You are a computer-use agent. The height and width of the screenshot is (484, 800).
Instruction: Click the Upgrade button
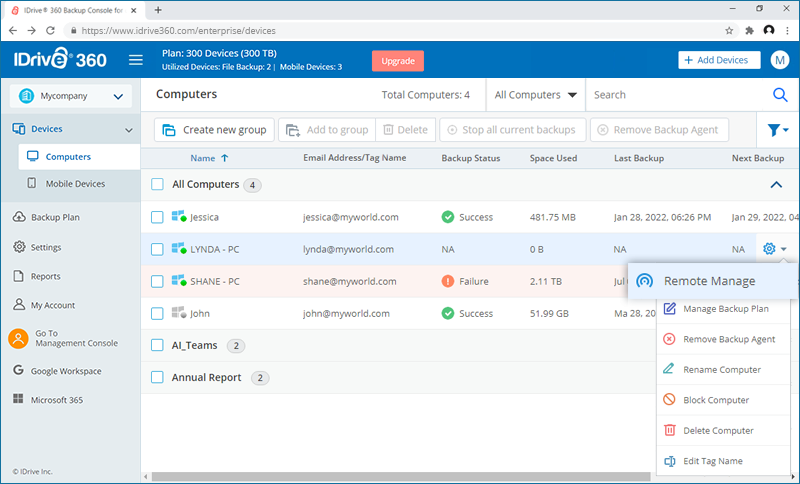pos(398,61)
